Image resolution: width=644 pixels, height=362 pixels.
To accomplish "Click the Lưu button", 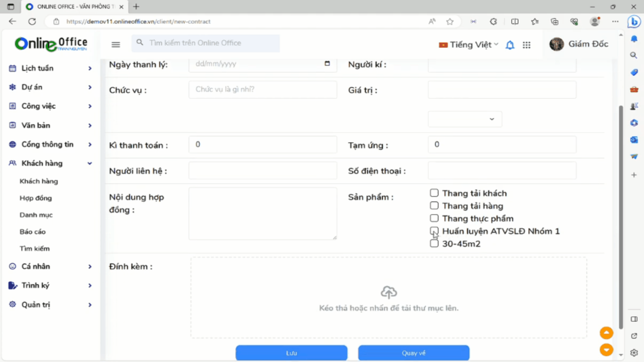I will click(291, 353).
